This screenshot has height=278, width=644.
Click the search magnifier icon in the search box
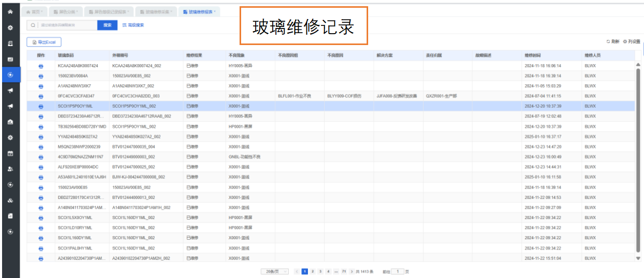33,25
